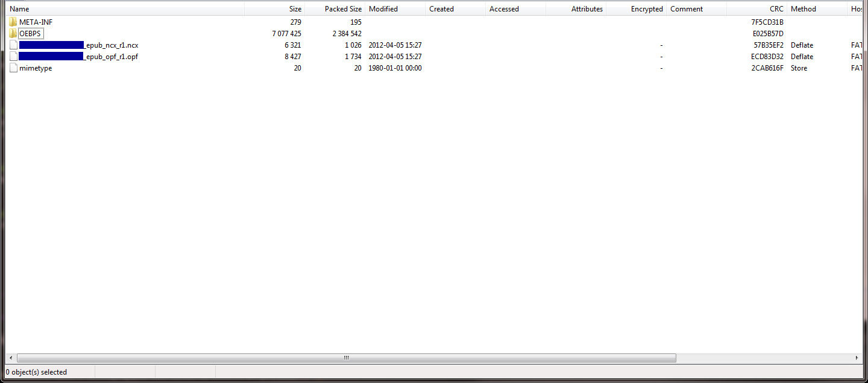Click the CRC value E025B57D
Viewport: 868px width, 383px height.
tap(767, 34)
